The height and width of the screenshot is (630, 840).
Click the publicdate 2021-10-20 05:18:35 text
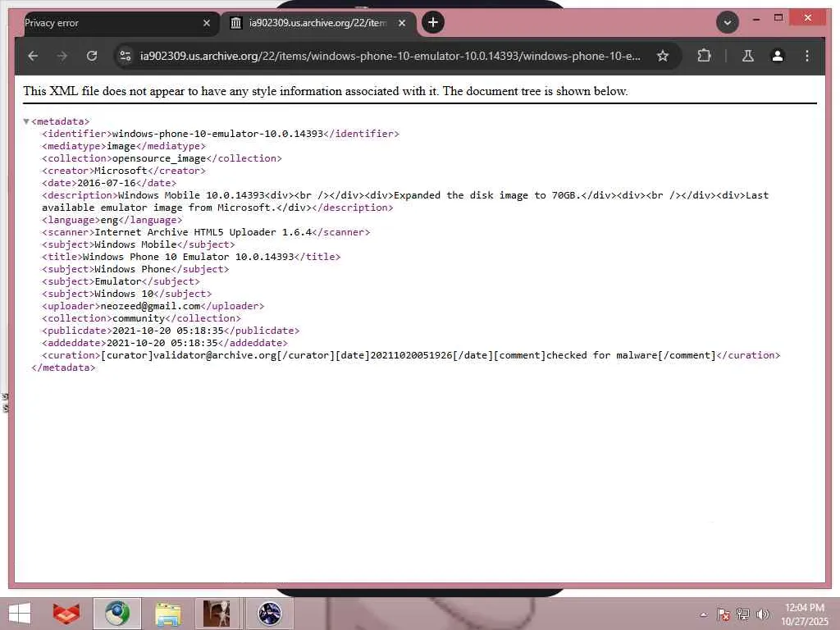click(x=167, y=331)
